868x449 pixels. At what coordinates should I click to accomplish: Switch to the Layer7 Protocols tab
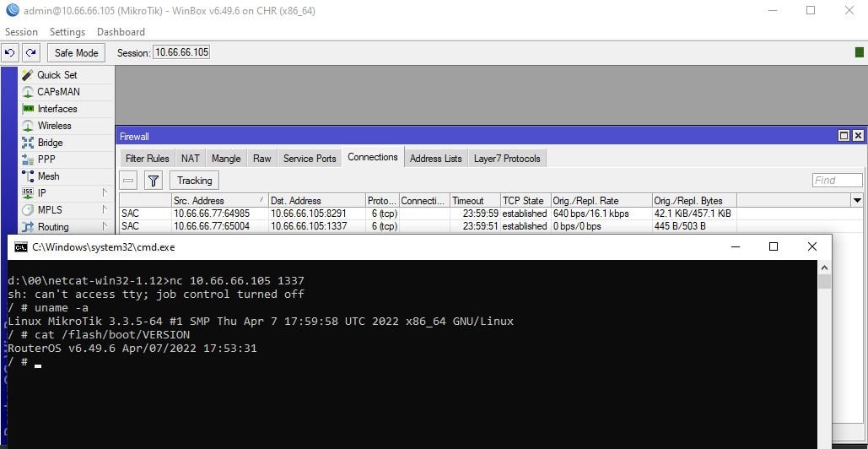click(x=507, y=159)
